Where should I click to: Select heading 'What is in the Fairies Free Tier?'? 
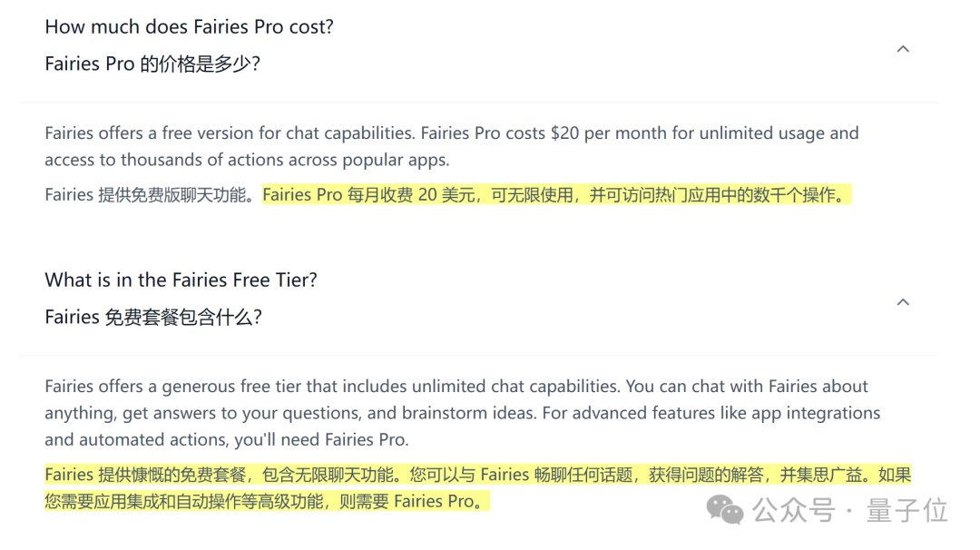point(181,280)
